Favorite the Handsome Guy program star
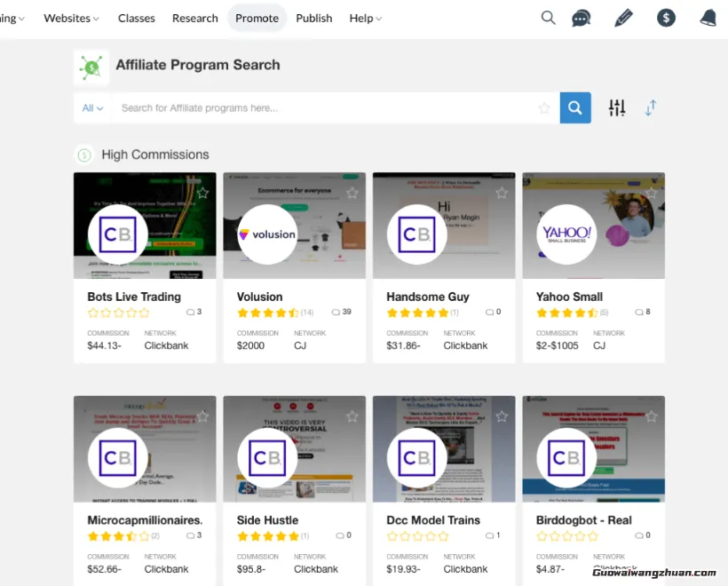 502,193
